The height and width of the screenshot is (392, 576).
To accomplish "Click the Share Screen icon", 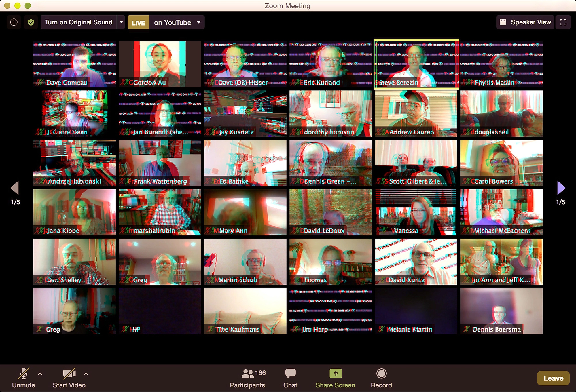I will tap(335, 374).
